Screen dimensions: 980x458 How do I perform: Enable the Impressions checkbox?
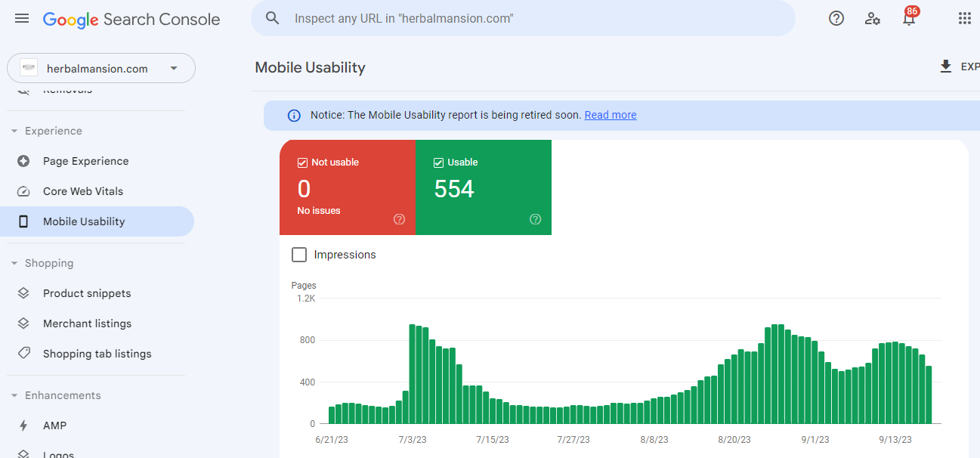pyautogui.click(x=299, y=255)
